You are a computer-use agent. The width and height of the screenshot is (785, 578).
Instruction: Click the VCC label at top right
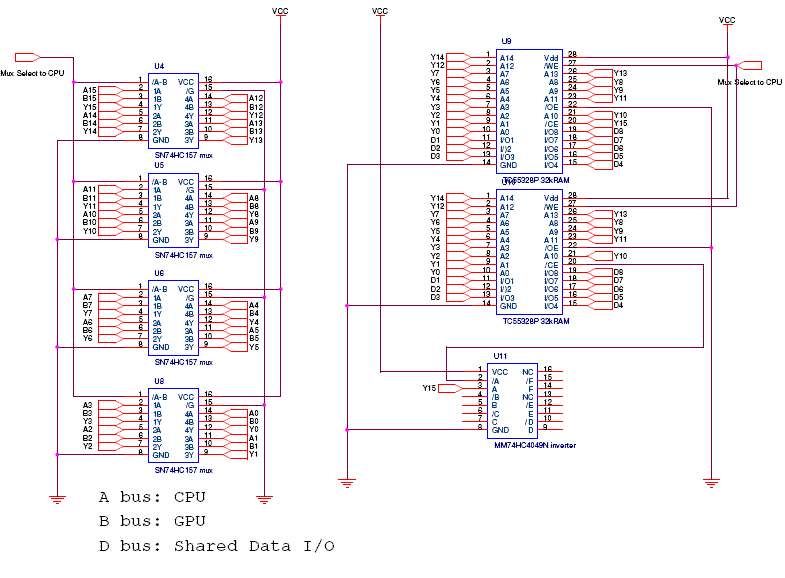tap(727, 20)
